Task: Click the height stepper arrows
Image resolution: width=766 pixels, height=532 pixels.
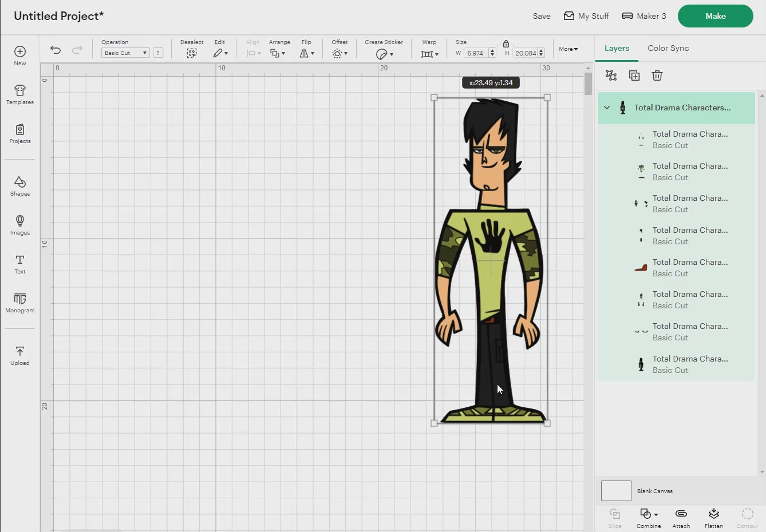Action: point(541,53)
